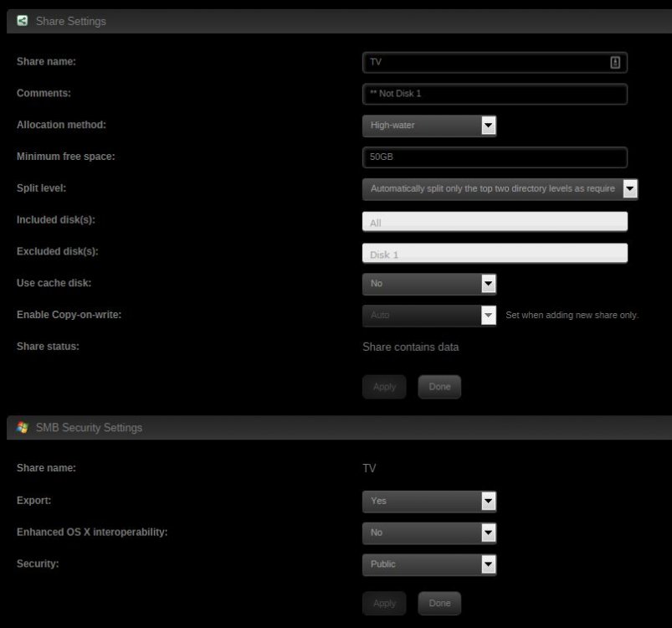
Task: Click the autofill icon in Share name field
Action: pyautogui.click(x=615, y=62)
